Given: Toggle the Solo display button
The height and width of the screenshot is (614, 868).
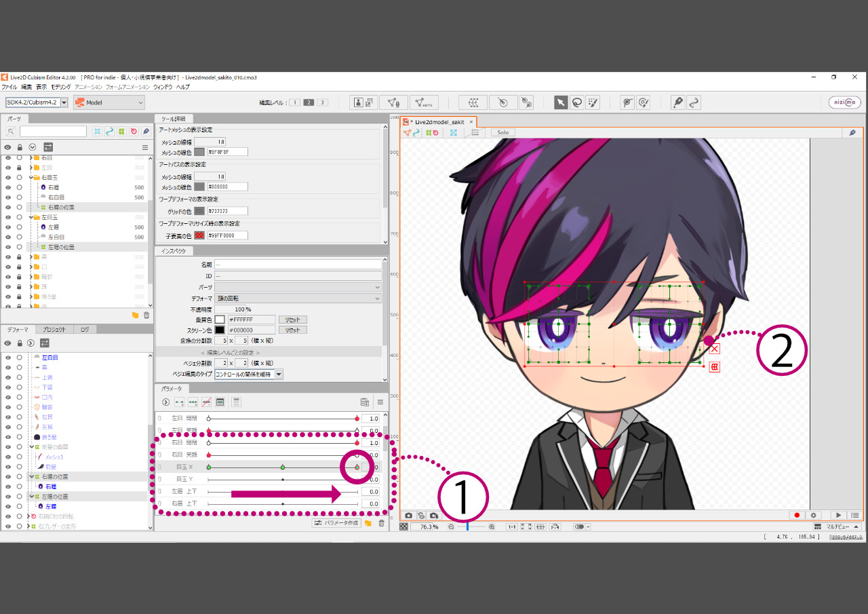Looking at the screenshot, I should point(502,132).
